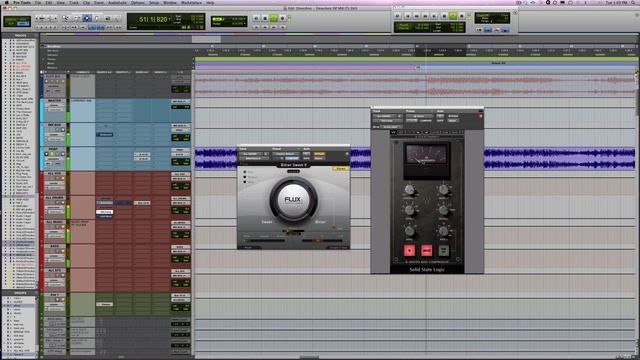Select the Pencil tool
This screenshot has height=360, width=640.
[118, 18]
